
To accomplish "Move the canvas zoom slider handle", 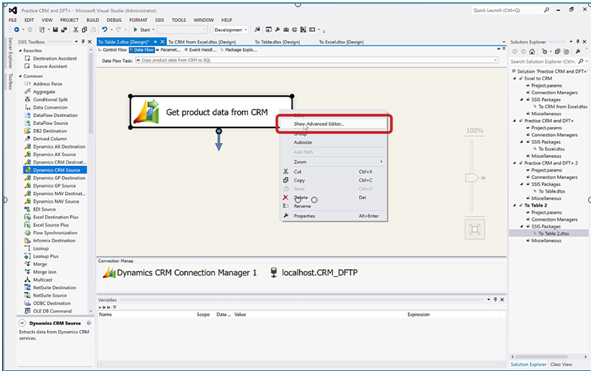I will click(x=472, y=177).
